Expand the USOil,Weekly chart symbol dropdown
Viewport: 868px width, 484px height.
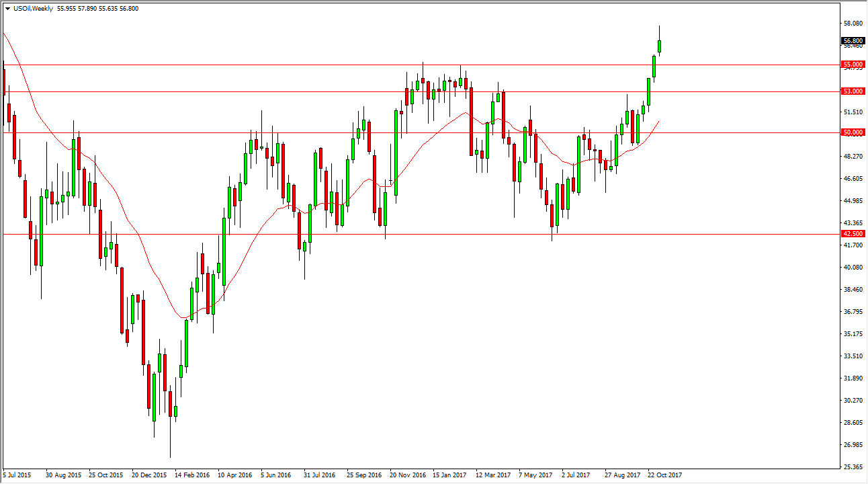7,9
